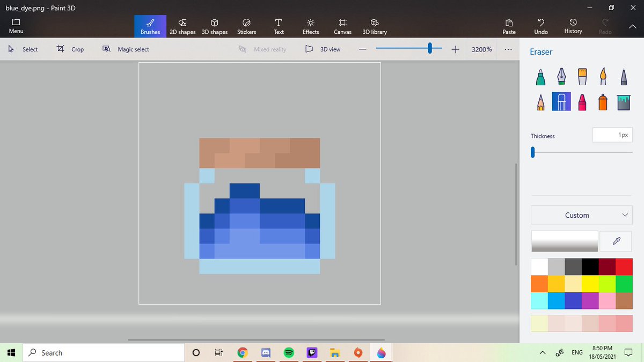This screenshot has width=644, height=362.
Task: Choose the indigo blue color swatch
Action: tap(573, 301)
